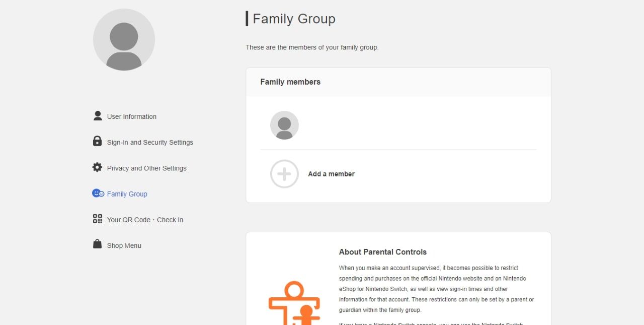644x325 pixels.
Task: Click the About Parental Controls heading
Action: pyautogui.click(x=383, y=252)
